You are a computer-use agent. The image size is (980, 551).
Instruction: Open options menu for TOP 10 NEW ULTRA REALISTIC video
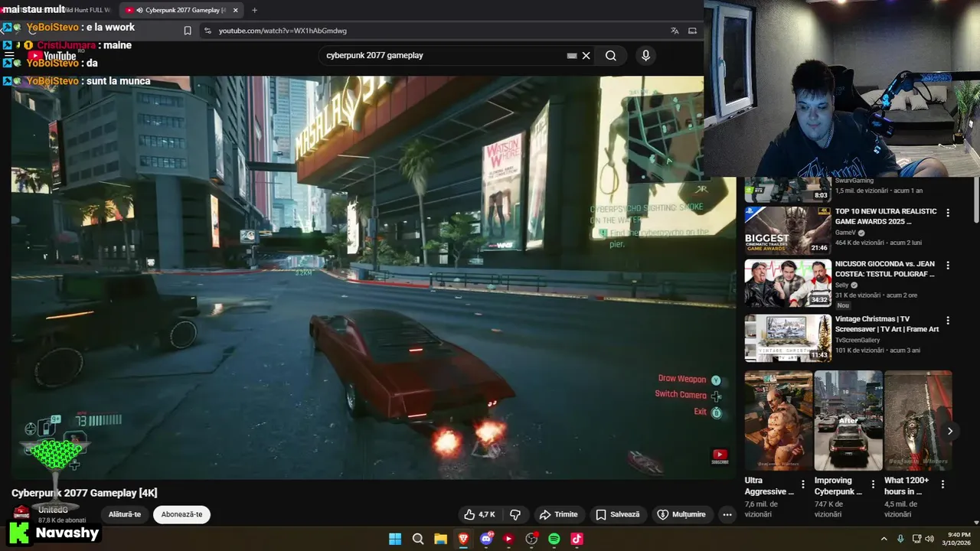pos(948,213)
